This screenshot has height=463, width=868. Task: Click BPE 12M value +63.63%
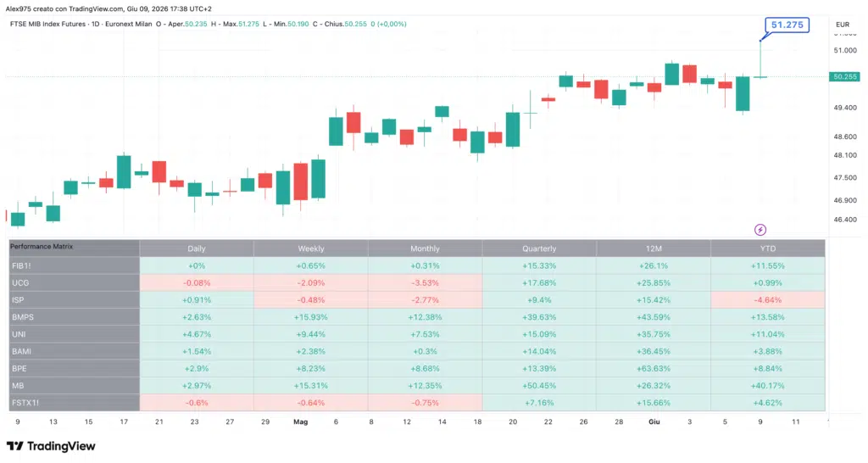click(x=654, y=369)
